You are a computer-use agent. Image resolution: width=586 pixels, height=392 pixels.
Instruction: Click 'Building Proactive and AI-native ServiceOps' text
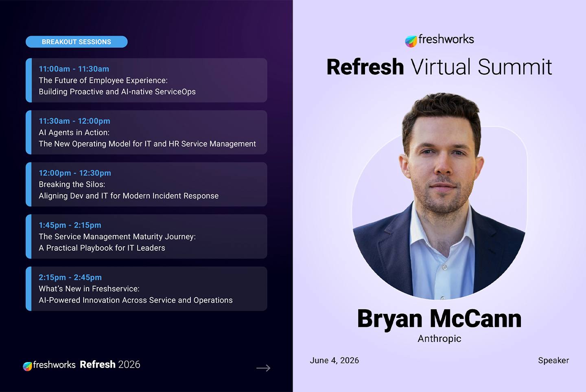click(x=117, y=92)
